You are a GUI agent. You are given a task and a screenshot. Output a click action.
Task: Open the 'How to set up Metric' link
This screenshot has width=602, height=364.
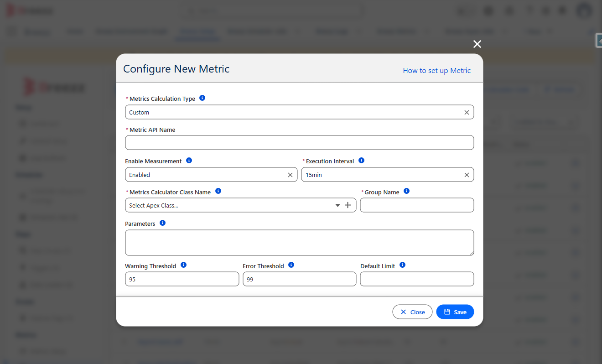point(436,70)
